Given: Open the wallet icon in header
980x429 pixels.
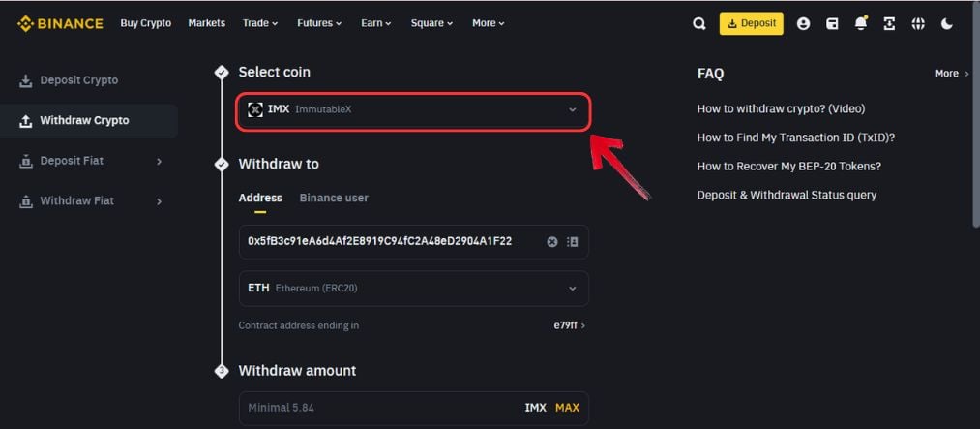Looking at the screenshot, I should tap(832, 24).
